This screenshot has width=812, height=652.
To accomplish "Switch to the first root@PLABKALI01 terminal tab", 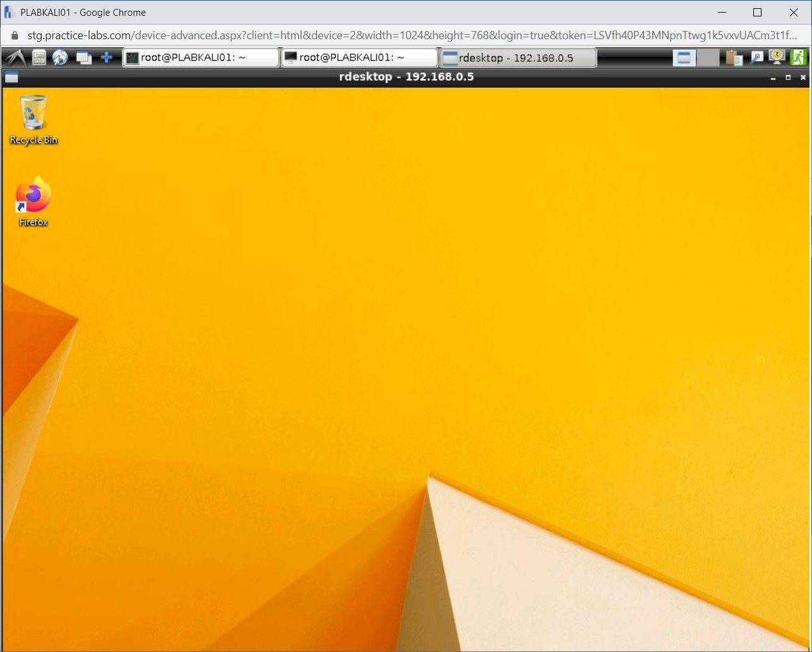I will pos(200,57).
